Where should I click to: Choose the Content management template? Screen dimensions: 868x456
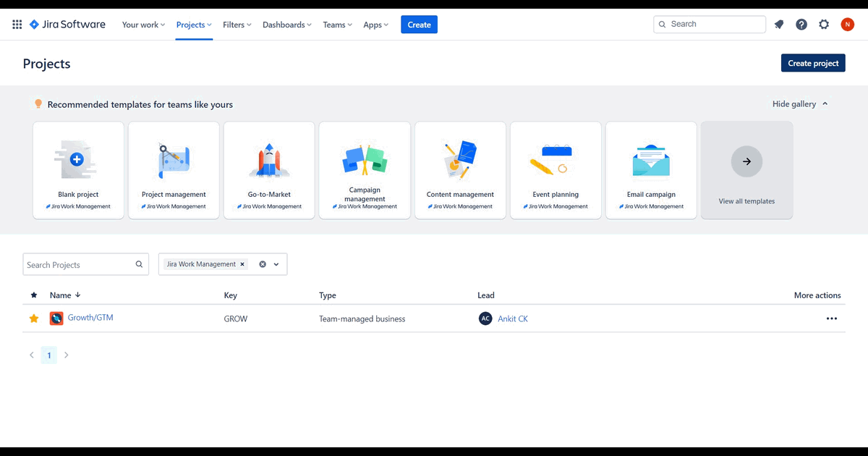[x=460, y=170]
